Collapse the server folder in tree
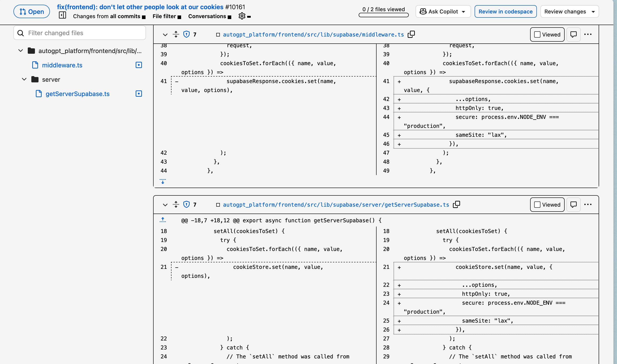 tap(24, 79)
